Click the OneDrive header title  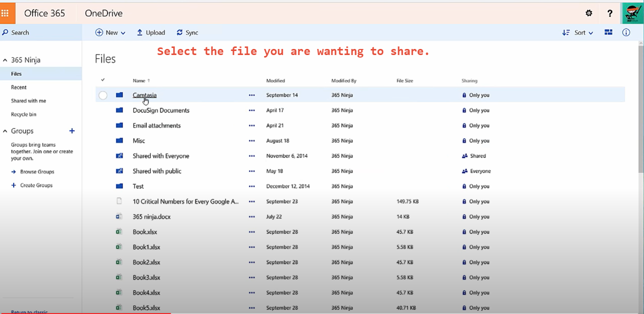[104, 13]
